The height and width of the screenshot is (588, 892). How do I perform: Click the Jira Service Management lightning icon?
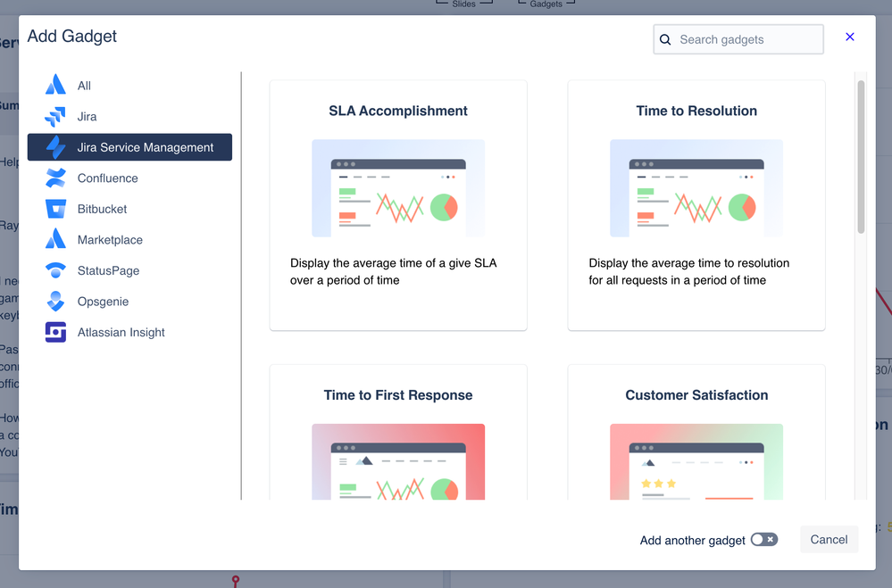click(x=55, y=147)
